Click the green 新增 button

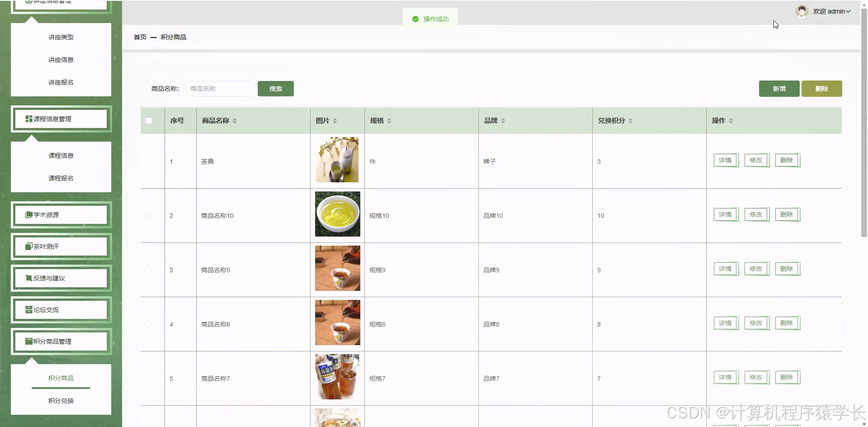(x=779, y=89)
